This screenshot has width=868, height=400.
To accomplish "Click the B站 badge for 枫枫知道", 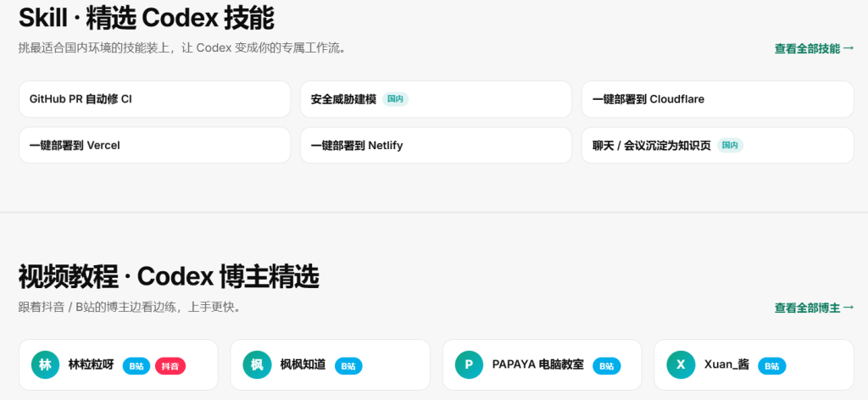I will [x=348, y=366].
